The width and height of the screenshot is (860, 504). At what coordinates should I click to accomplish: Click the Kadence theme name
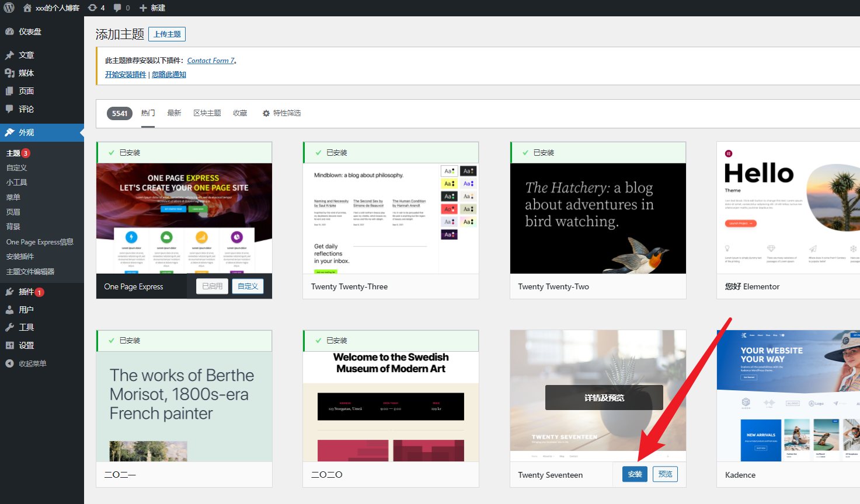click(x=740, y=475)
